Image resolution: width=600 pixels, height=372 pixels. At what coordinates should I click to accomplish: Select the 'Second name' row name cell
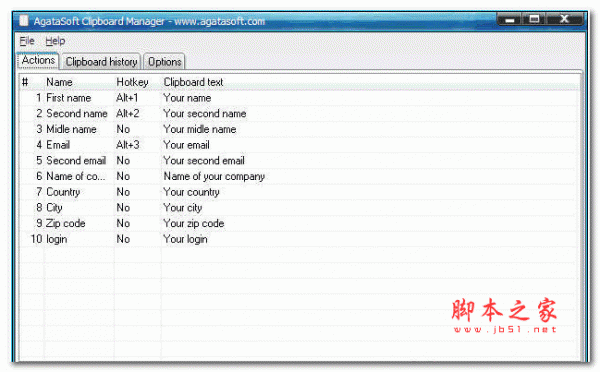[77, 114]
